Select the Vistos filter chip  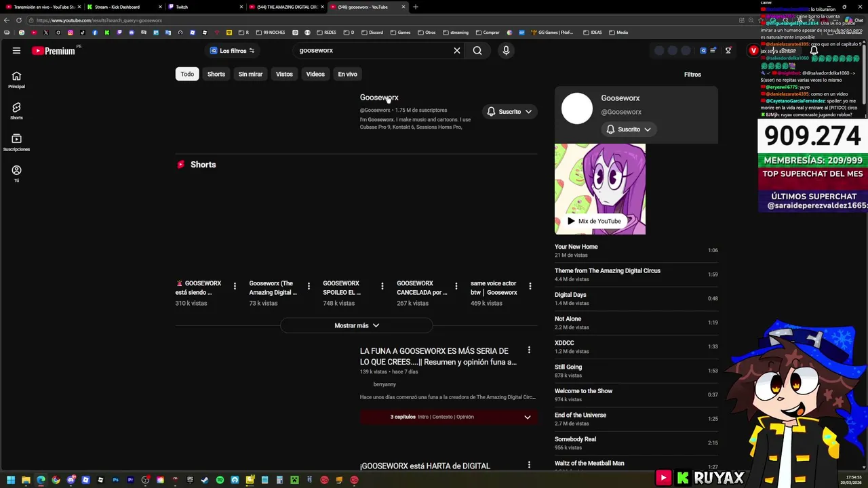pyautogui.click(x=284, y=74)
